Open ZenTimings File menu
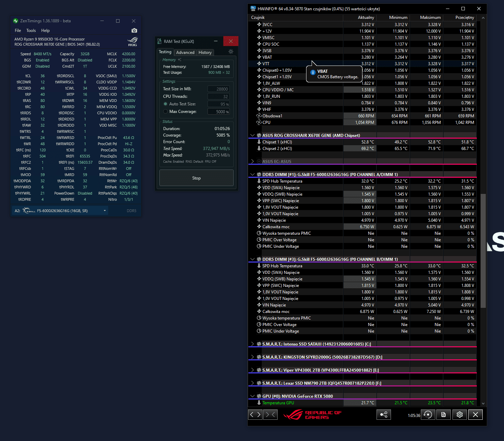 18,31
